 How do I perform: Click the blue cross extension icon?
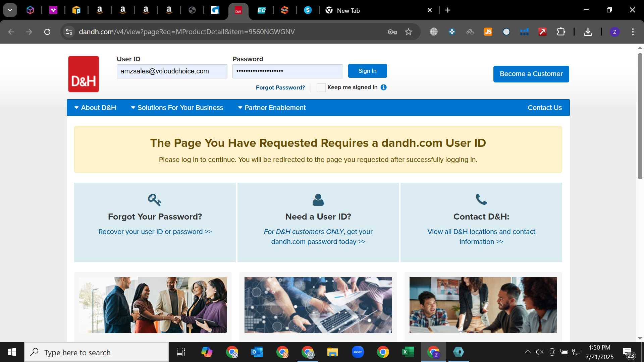(x=452, y=32)
